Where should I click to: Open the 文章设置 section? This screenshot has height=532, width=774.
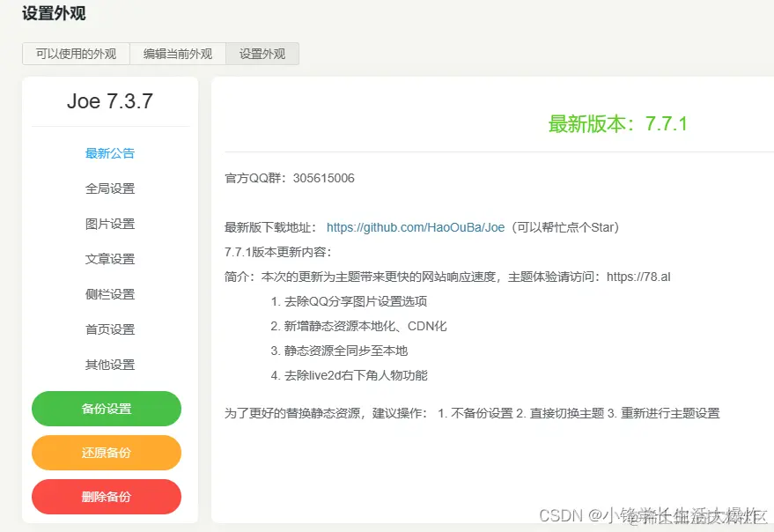[109, 258]
